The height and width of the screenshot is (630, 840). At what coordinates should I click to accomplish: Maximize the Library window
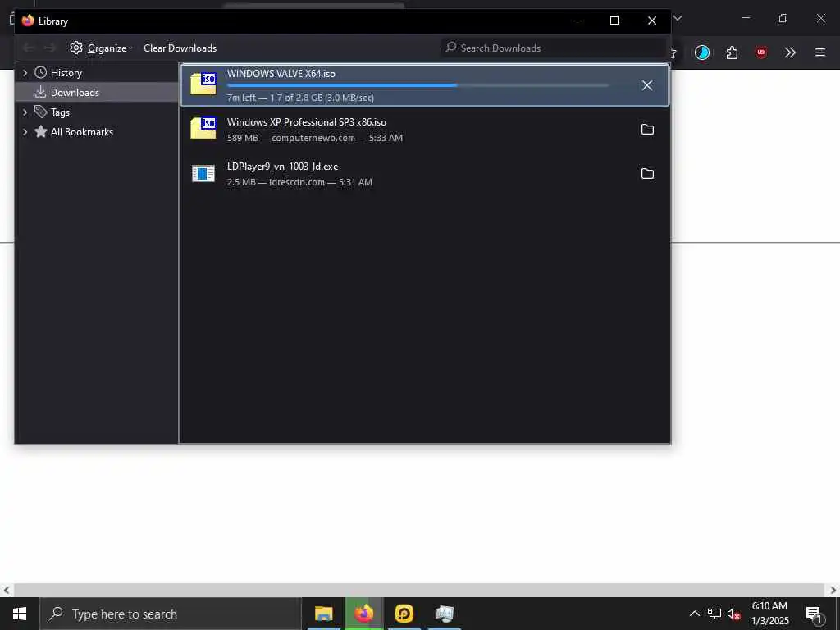pyautogui.click(x=614, y=21)
